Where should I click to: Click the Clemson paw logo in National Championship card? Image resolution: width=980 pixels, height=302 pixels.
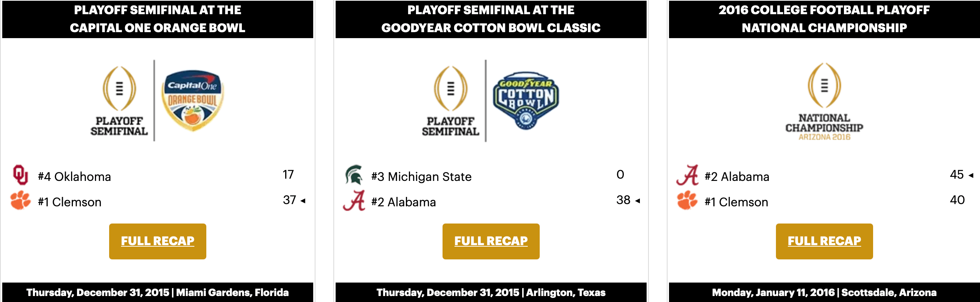tap(687, 200)
